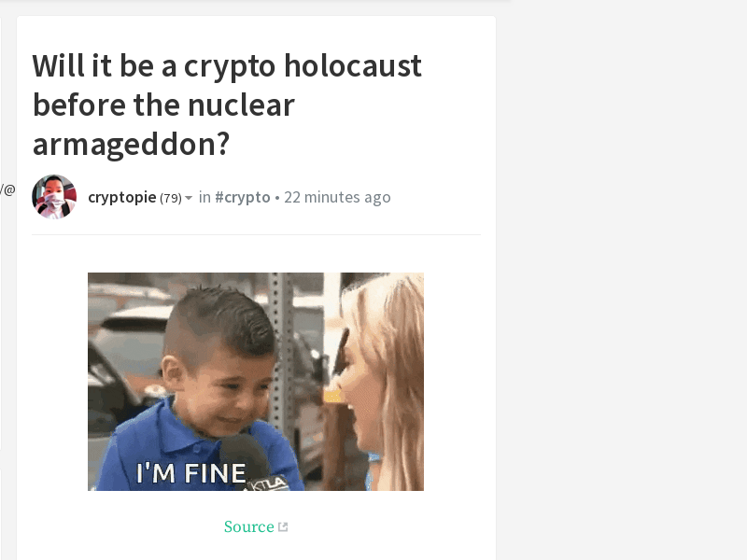Click the divider line below author info
747x560 pixels.
[256, 234]
